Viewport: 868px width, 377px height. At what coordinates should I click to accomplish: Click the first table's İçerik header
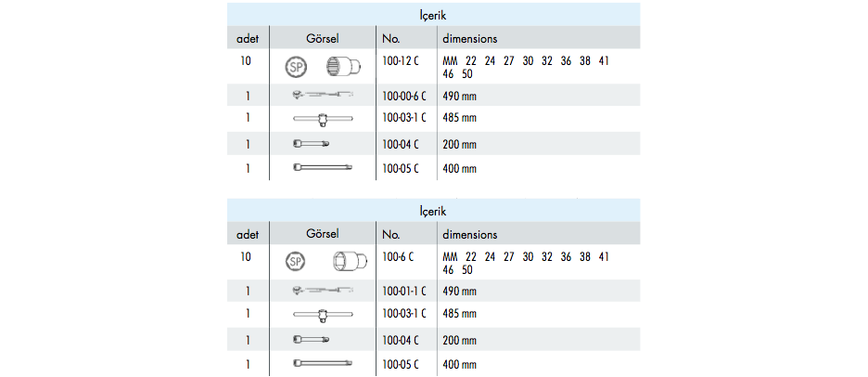pos(433,16)
